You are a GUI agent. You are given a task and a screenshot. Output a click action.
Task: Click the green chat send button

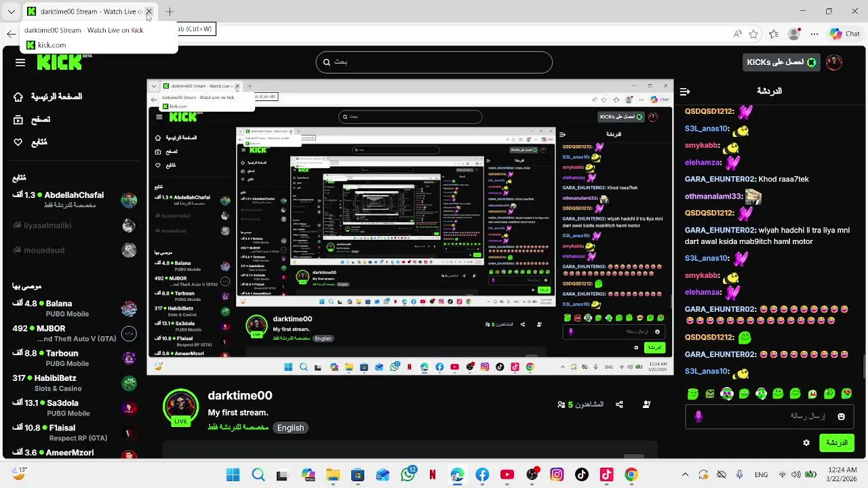coord(837,443)
